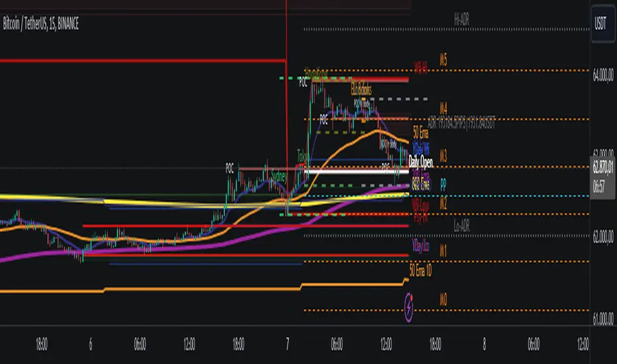Screen dimensions: 617x364
Task: Click the date 8 on time axis
Action: [485, 344]
